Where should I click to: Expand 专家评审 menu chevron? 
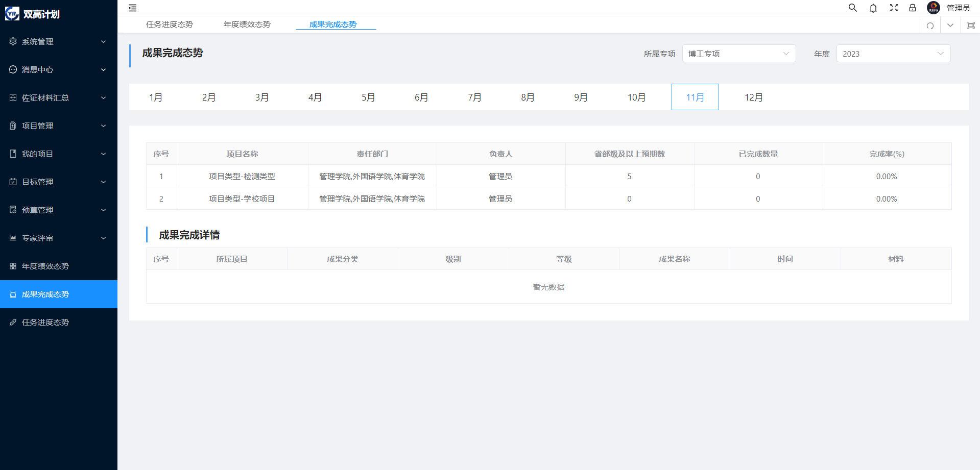click(104, 238)
